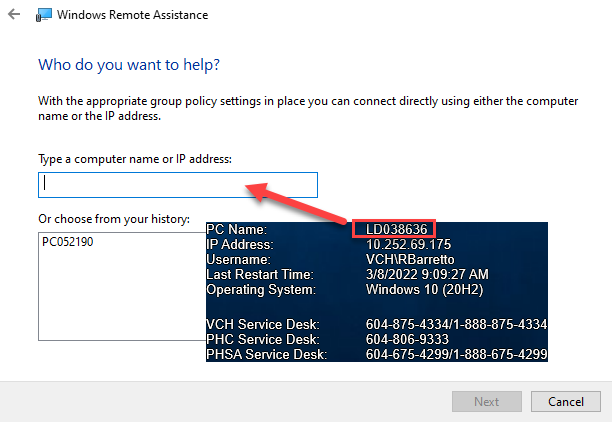Click the 'IP Address:' label in info overlay
The image size is (612, 422).
click(x=240, y=244)
